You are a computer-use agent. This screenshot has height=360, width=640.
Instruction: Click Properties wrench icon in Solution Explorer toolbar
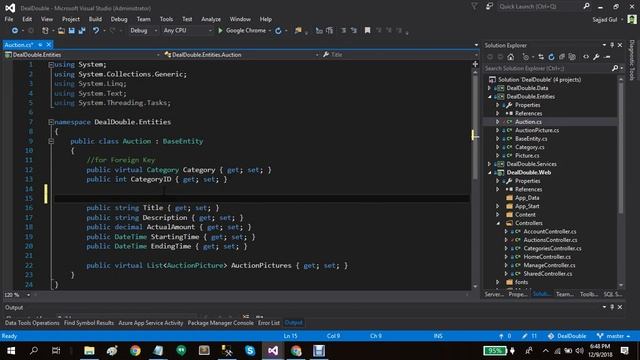pyautogui.click(x=596, y=57)
